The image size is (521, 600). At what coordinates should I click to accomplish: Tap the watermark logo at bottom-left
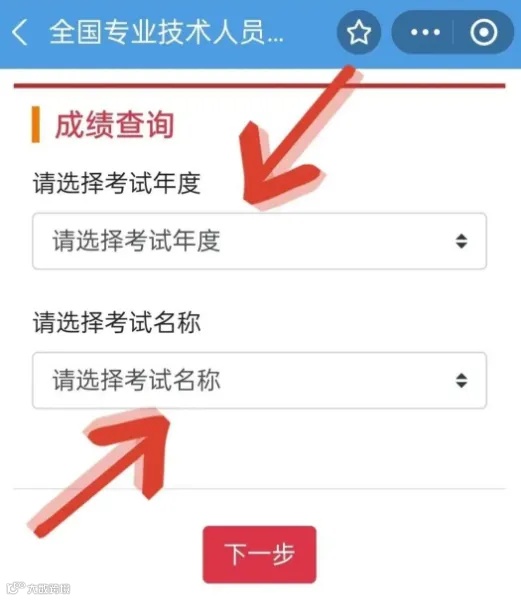[39, 587]
